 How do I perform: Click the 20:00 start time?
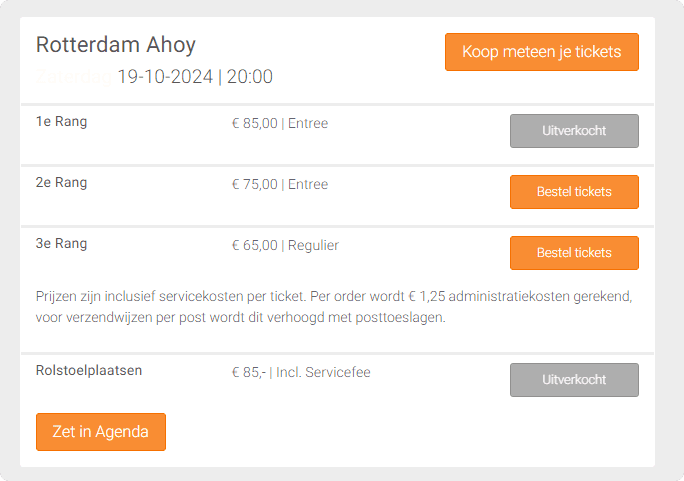coord(250,77)
